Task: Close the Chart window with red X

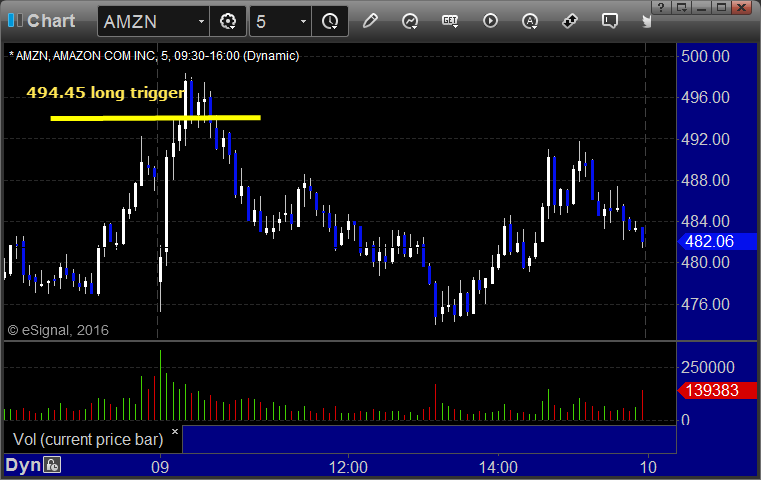Action: coord(742,7)
